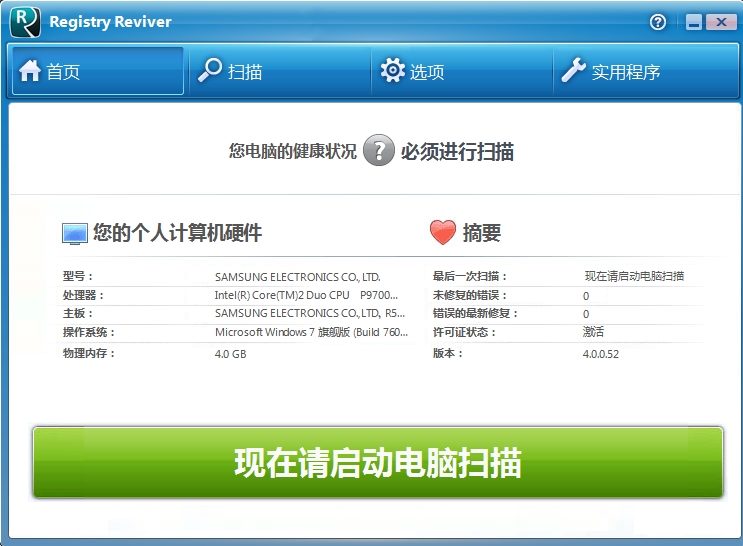The height and width of the screenshot is (546, 743).
Task: Click the 错误的最新修复 value 0
Action: point(586,314)
